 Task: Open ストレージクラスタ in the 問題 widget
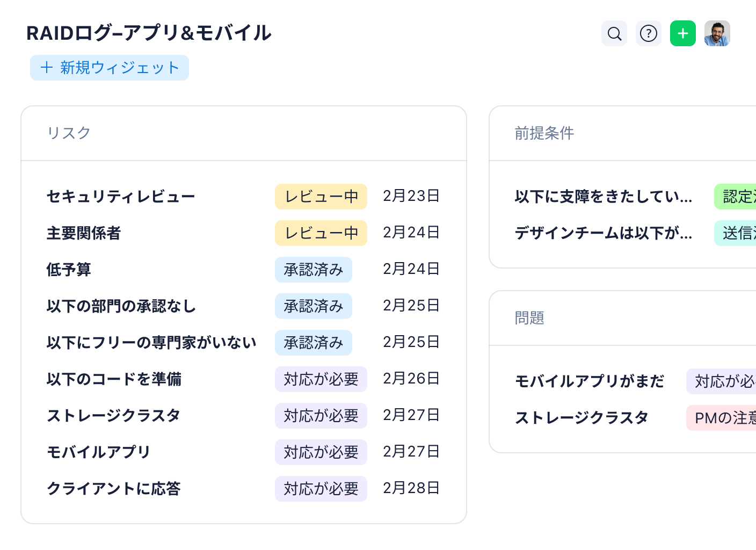(x=582, y=417)
